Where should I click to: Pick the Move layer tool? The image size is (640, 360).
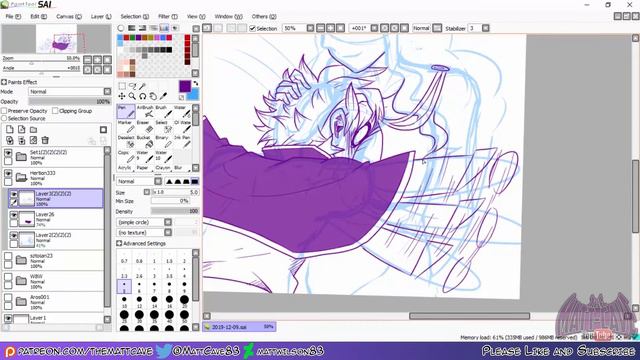point(122,96)
